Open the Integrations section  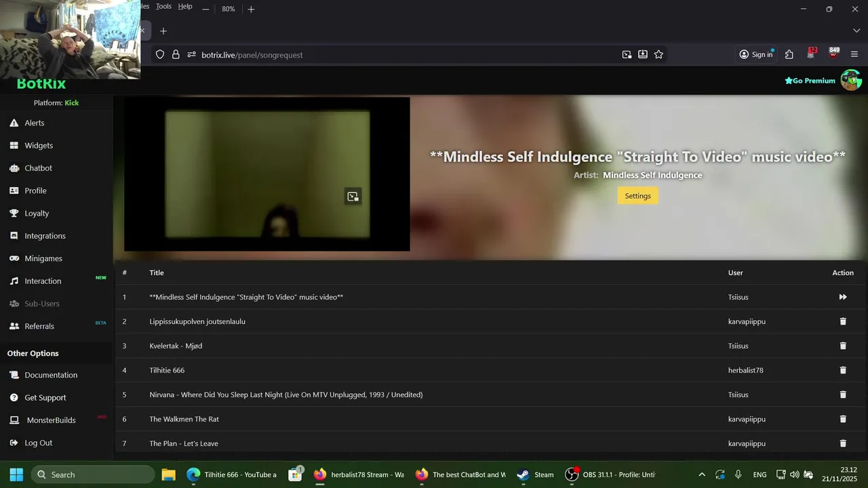45,236
